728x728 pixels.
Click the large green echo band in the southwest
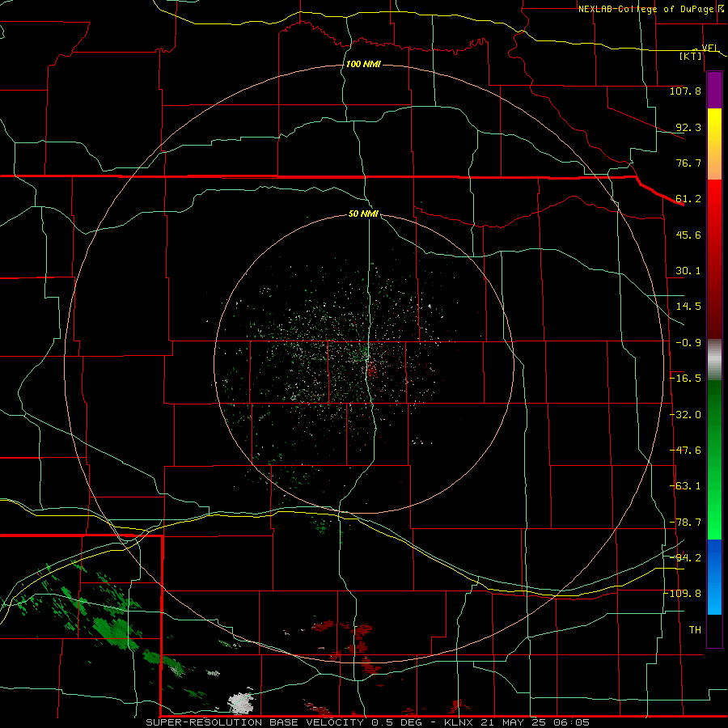pos(114,632)
